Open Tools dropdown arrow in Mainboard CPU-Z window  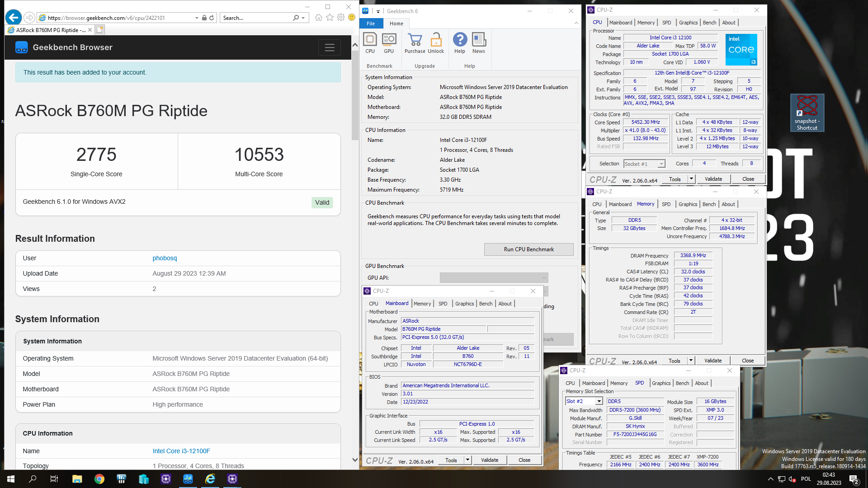tap(468, 460)
